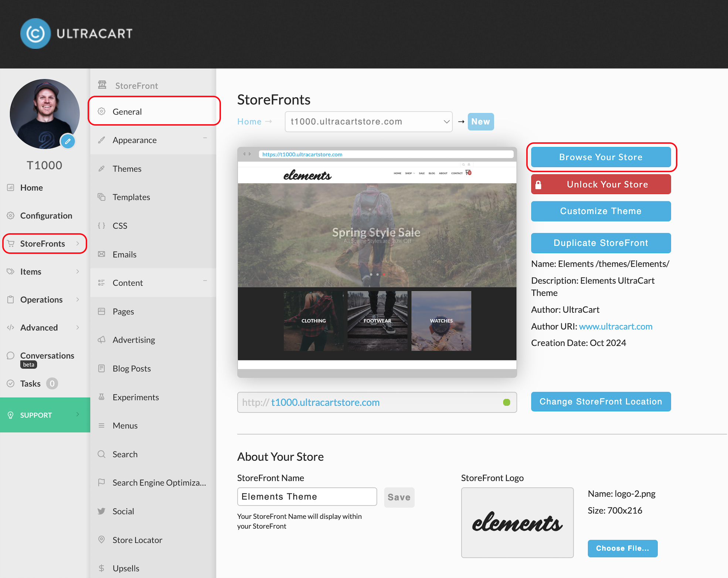Click the lock icon on Unlock Your Store
The image size is (728, 578).
[x=538, y=184]
